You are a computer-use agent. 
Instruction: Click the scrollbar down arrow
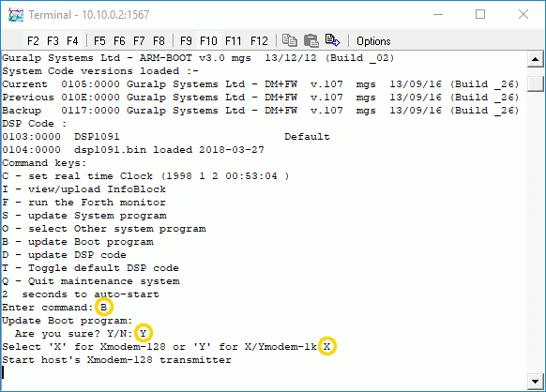click(535, 381)
